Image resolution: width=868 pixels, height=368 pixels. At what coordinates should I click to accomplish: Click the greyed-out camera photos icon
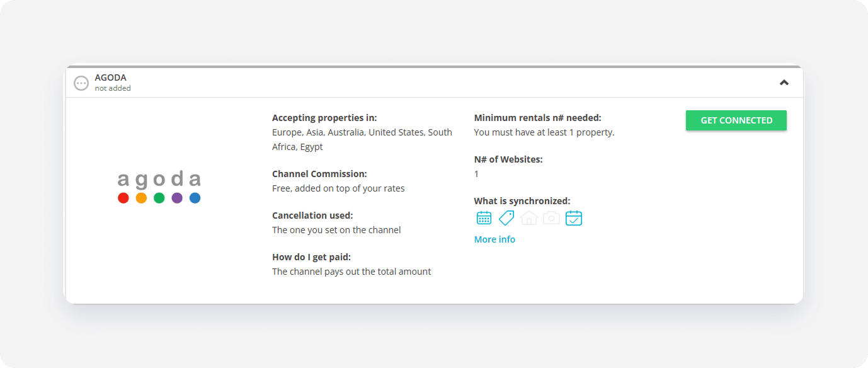pos(551,218)
